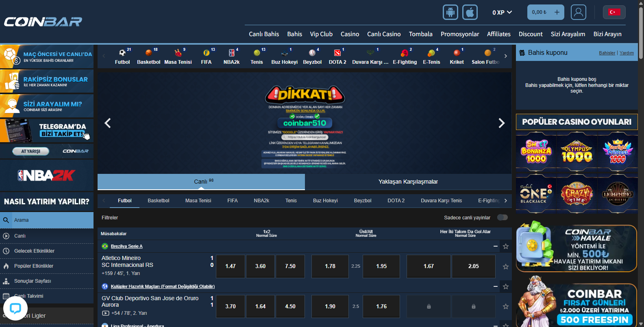The height and width of the screenshot is (327, 644).
Task: Open Sweet Bonanza 1000 game thumbnail
Action: pos(536,152)
